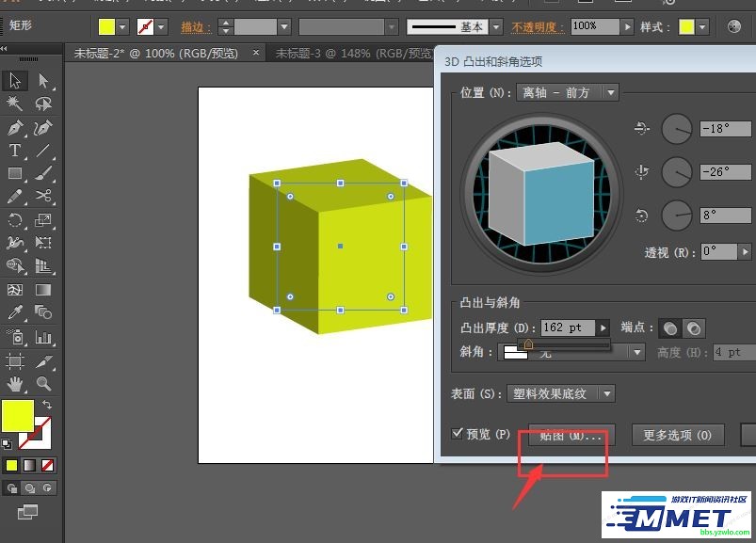Screen dimensions: 756x543
Task: Click the 贴图 (Map Art) button
Action: (571, 435)
